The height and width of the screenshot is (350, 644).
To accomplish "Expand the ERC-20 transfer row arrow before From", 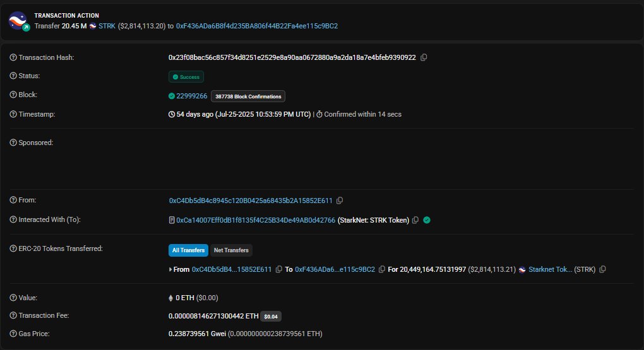I will point(170,269).
